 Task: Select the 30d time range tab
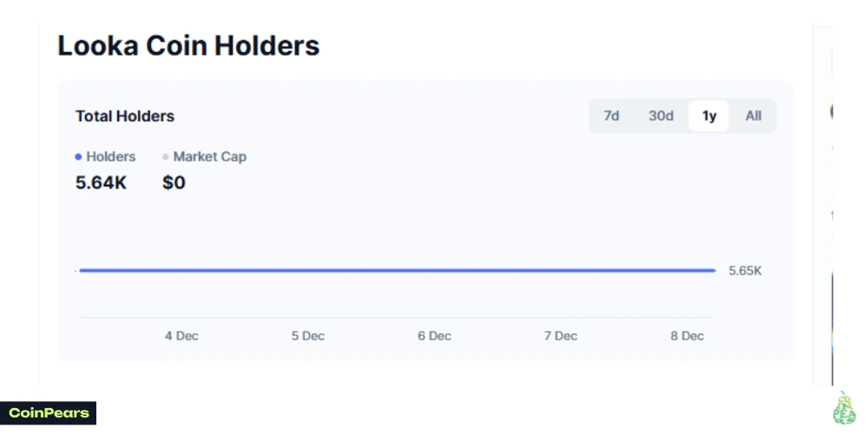tap(661, 115)
